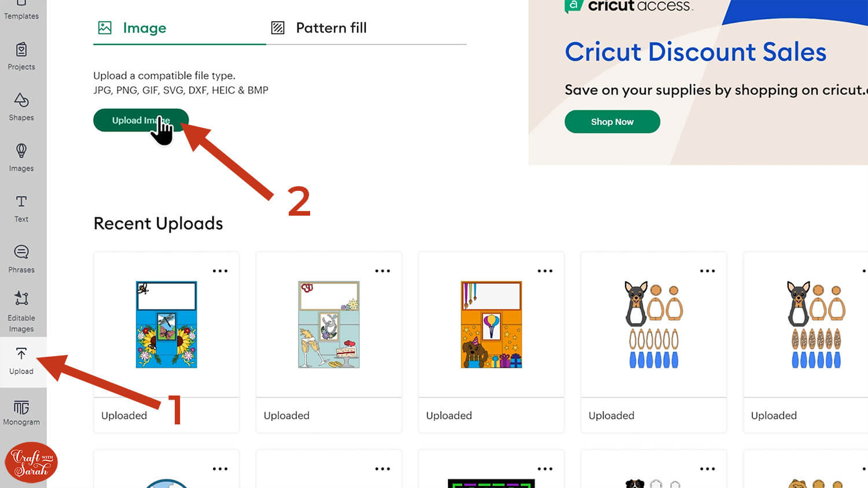Click the Upload sidebar icon
The height and width of the screenshot is (488, 868).
[21, 361]
